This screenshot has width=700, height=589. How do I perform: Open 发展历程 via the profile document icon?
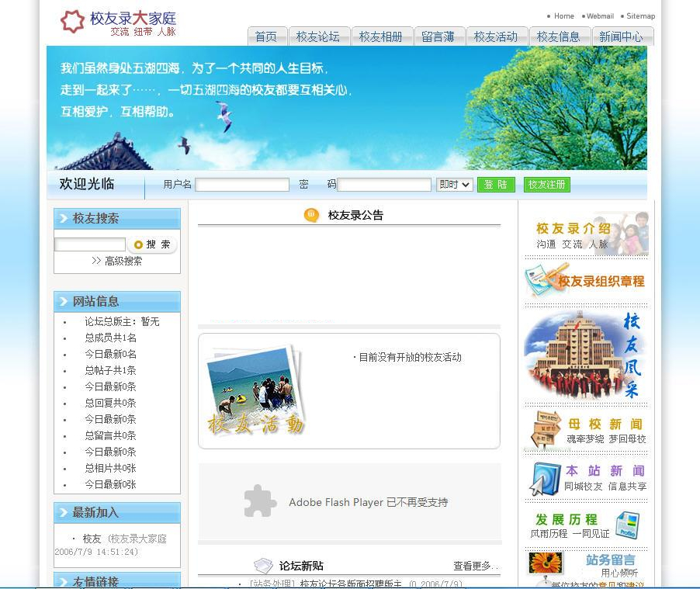point(629,524)
